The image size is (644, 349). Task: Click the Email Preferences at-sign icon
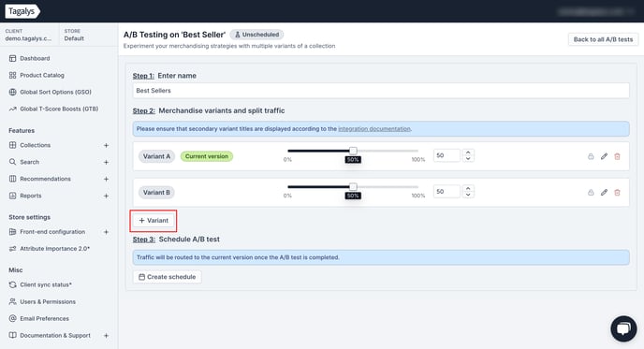(x=13, y=319)
